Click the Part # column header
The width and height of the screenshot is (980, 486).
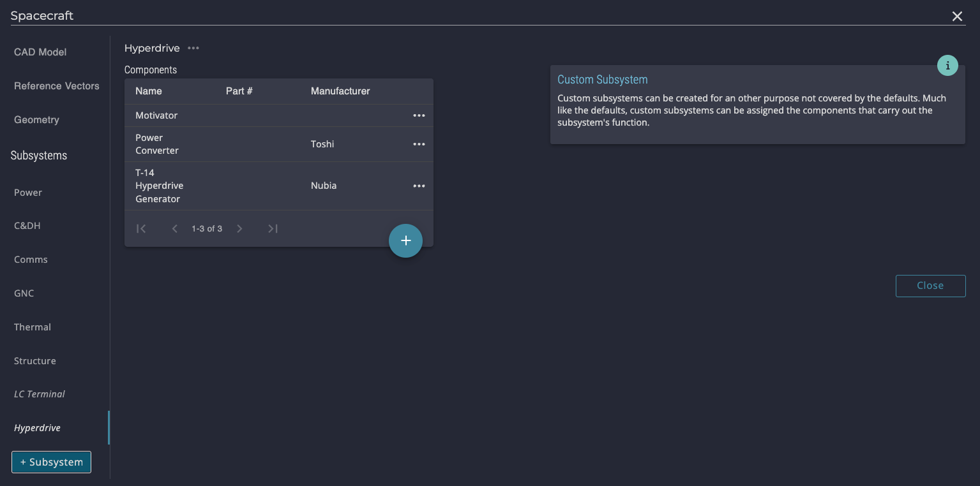[239, 91]
